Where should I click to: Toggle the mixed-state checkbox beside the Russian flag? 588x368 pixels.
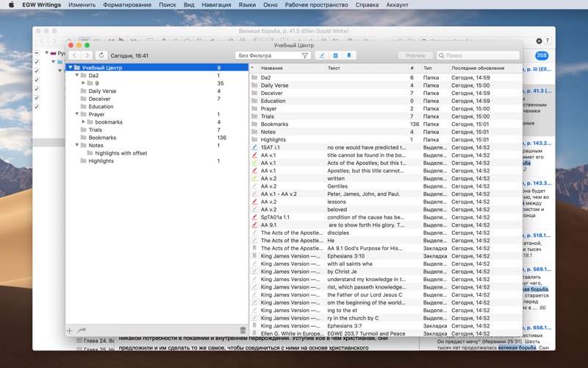(x=37, y=53)
